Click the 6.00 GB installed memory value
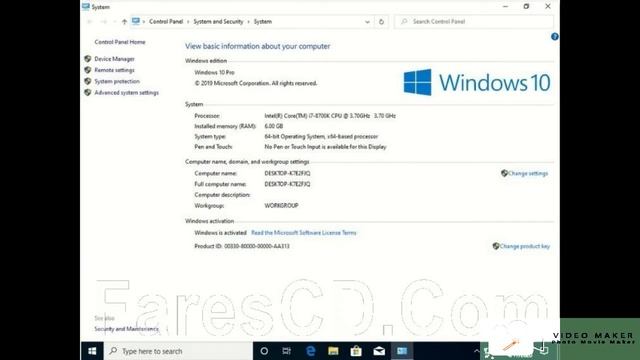640x360 pixels. pyautogui.click(x=273, y=126)
